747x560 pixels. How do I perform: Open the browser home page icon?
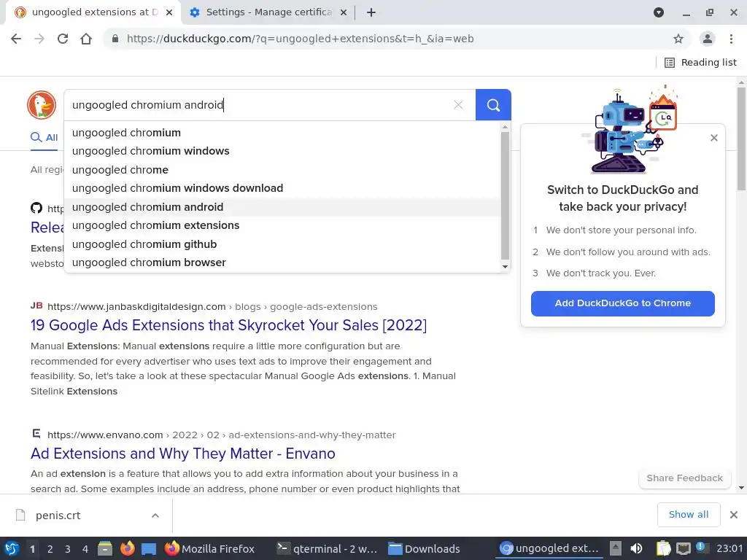[x=86, y=39]
